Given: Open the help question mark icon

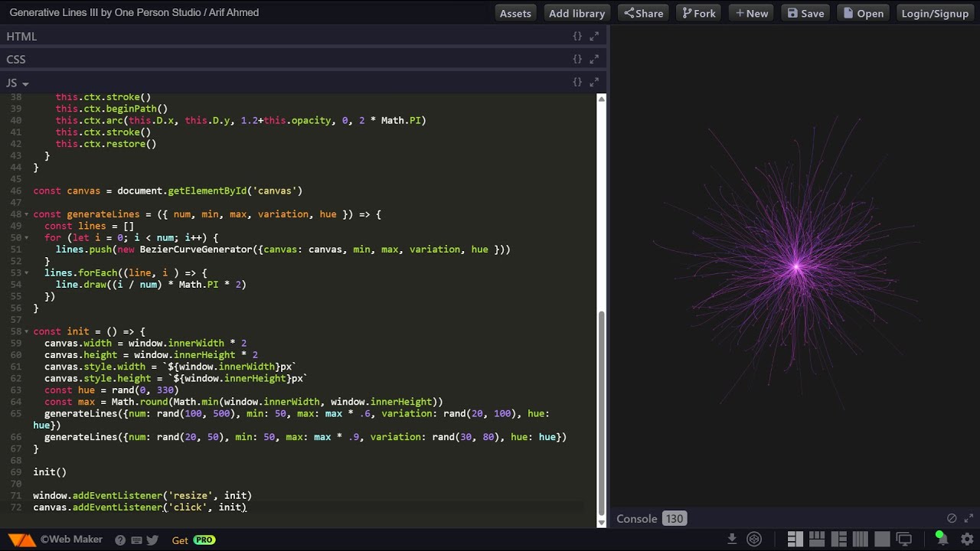Looking at the screenshot, I should coord(120,540).
